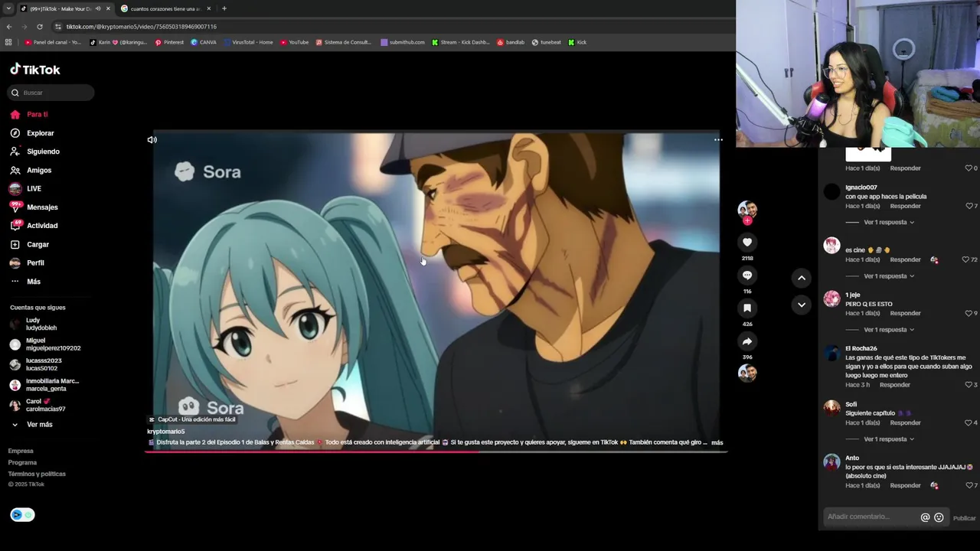Go back with the browser back arrow
Viewport: 980px width, 551px height.
click(9, 27)
